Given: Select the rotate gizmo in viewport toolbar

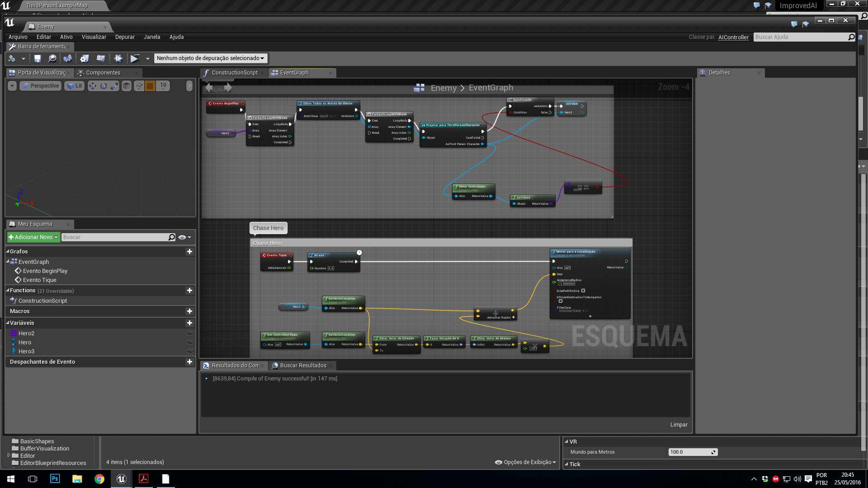Looking at the screenshot, I should pos(104,86).
